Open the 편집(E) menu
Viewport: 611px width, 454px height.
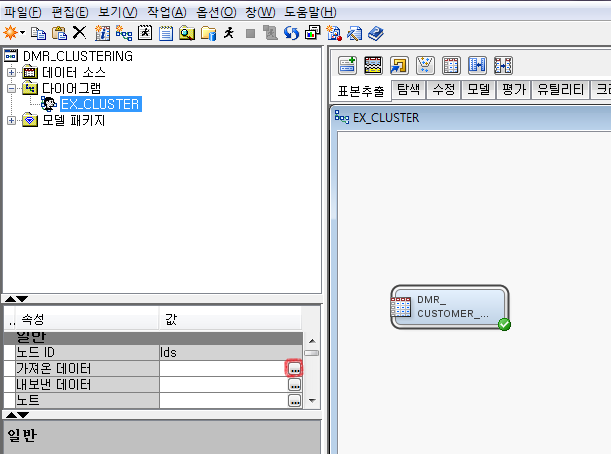pos(70,12)
